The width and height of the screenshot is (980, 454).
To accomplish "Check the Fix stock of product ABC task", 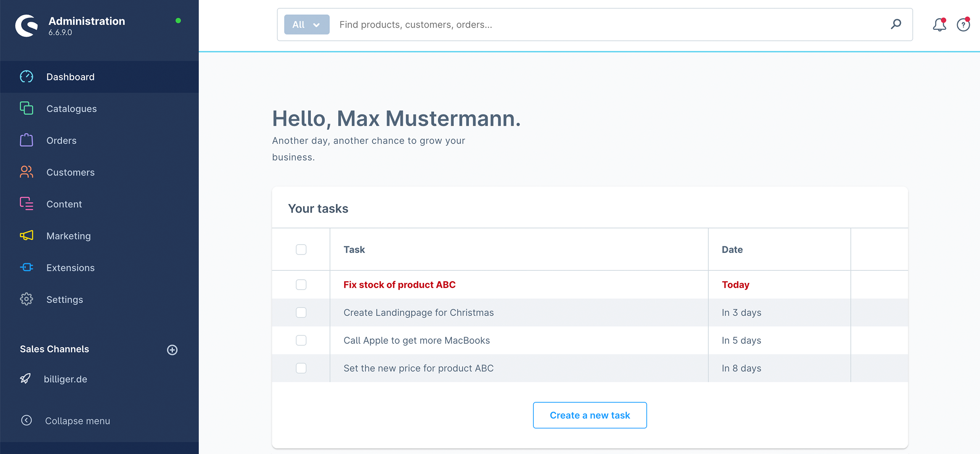I will click(301, 285).
